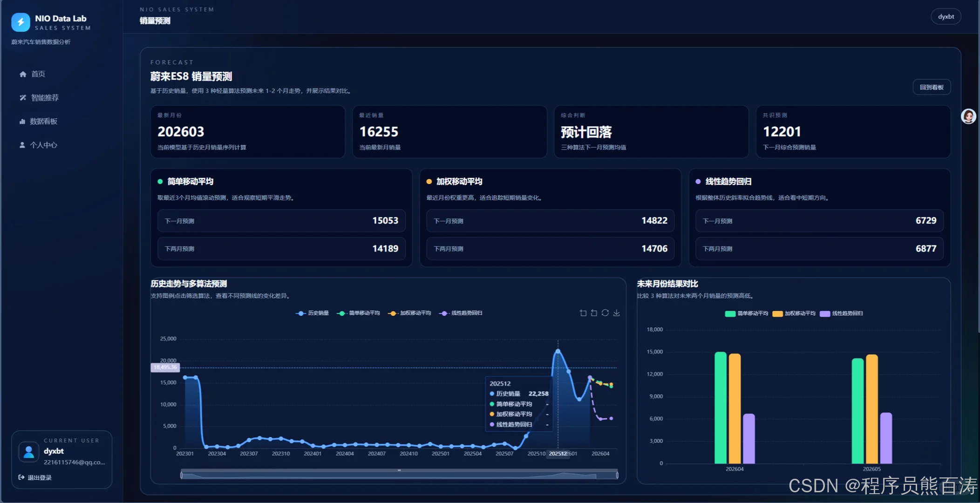
Task: Click the 18,495.36 axis pointer label
Action: (165, 367)
